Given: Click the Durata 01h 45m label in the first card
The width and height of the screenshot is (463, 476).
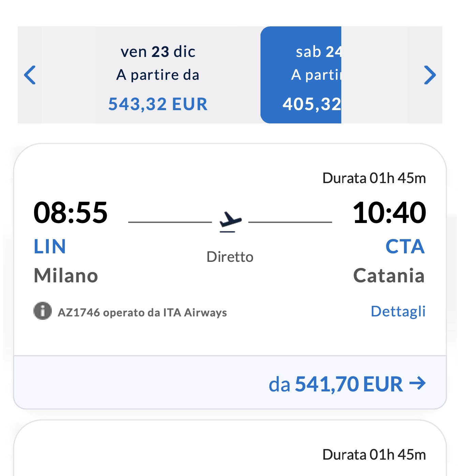Looking at the screenshot, I should (374, 178).
